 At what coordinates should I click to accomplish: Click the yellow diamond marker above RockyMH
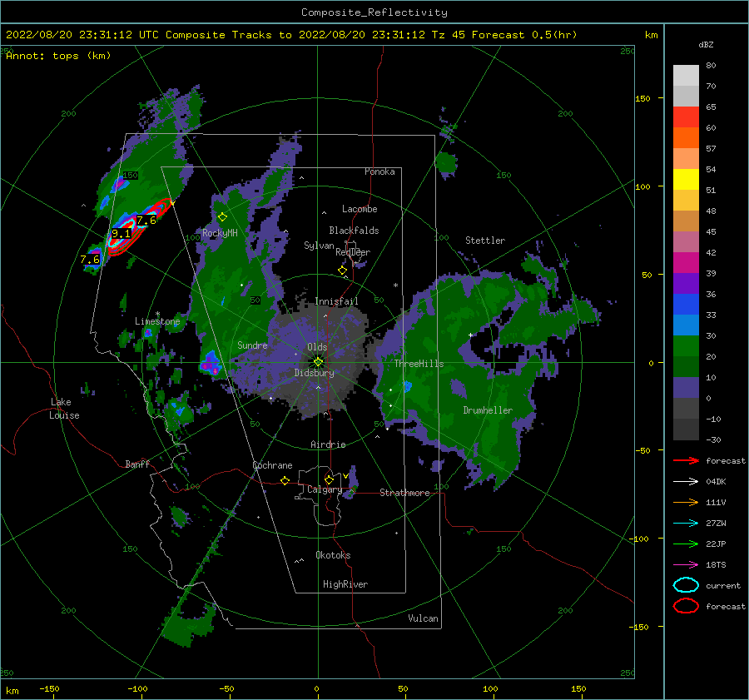coord(222,217)
